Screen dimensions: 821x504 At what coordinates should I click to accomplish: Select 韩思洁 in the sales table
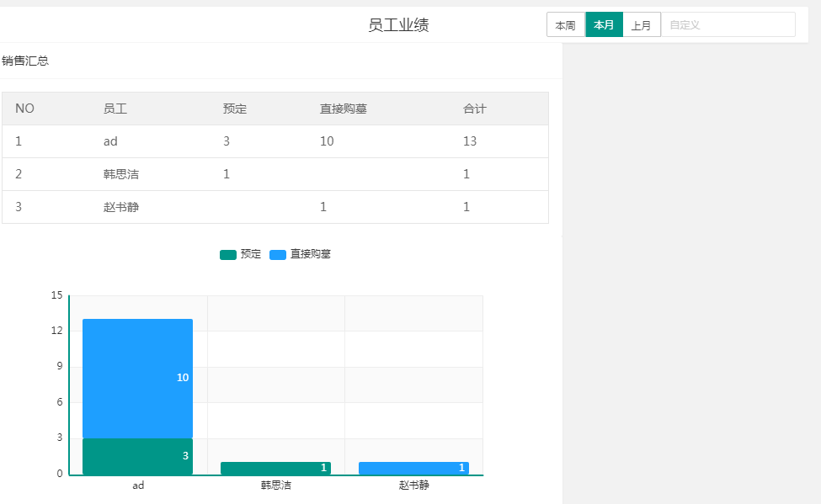click(x=121, y=174)
